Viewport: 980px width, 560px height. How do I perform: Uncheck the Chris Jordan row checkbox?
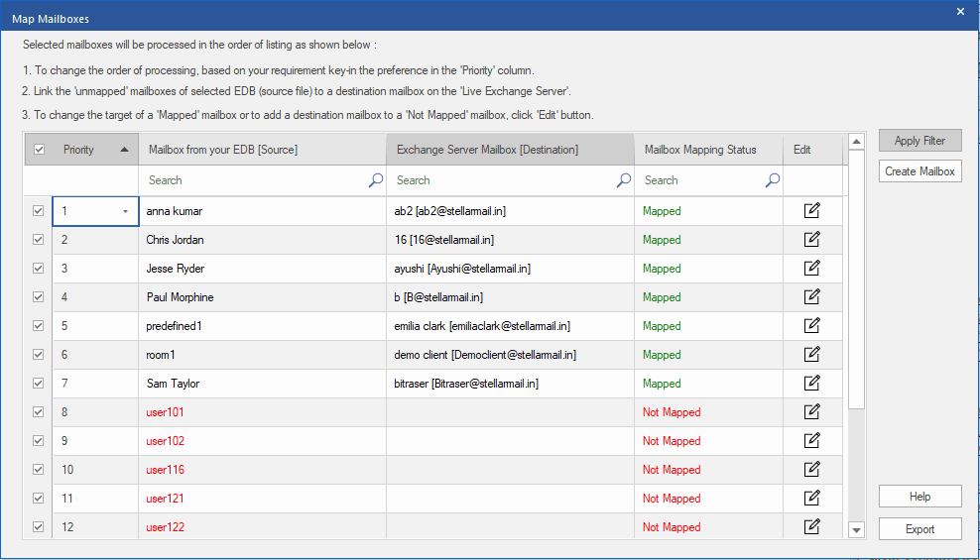tap(38, 240)
